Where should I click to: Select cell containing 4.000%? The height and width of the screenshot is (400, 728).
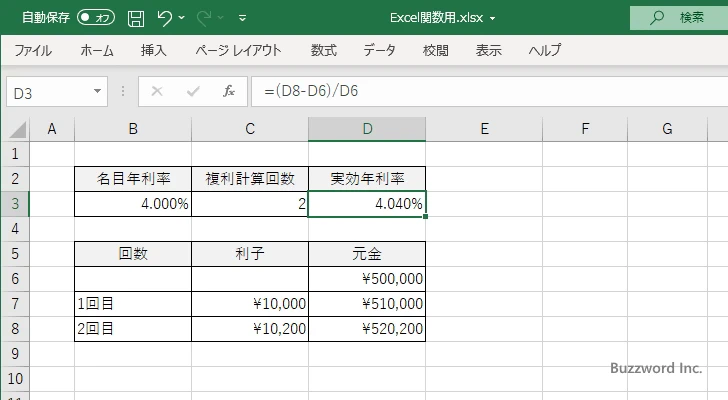[x=133, y=204]
